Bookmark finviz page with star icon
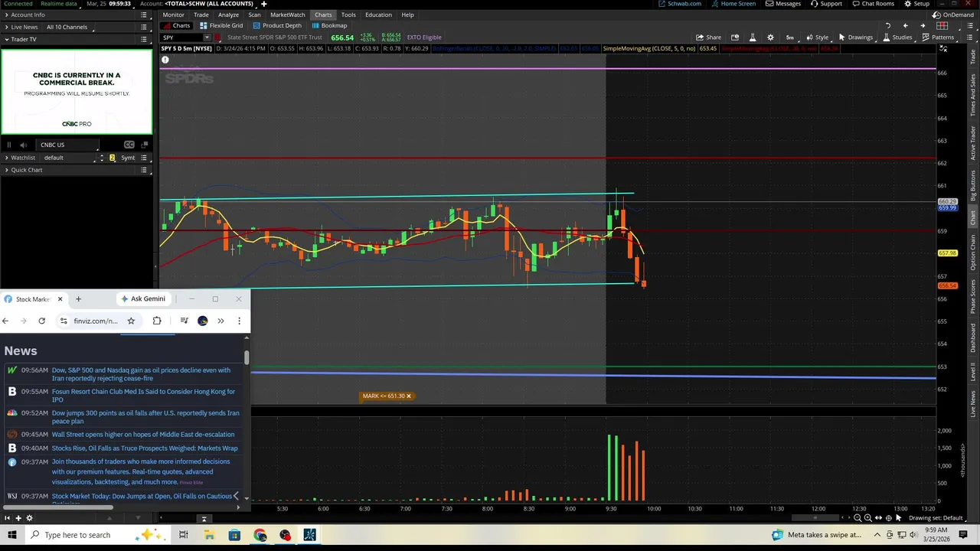This screenshot has width=980, height=551. (x=131, y=321)
